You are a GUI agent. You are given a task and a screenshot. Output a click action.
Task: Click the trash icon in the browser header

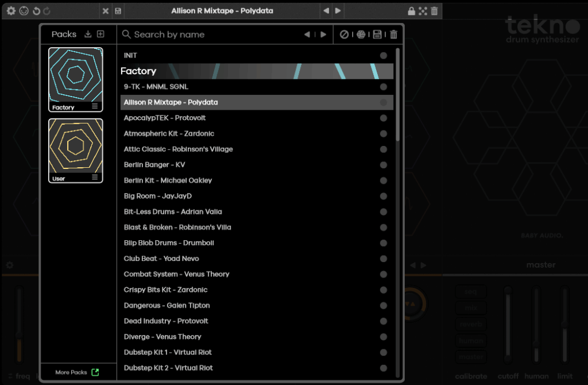393,34
